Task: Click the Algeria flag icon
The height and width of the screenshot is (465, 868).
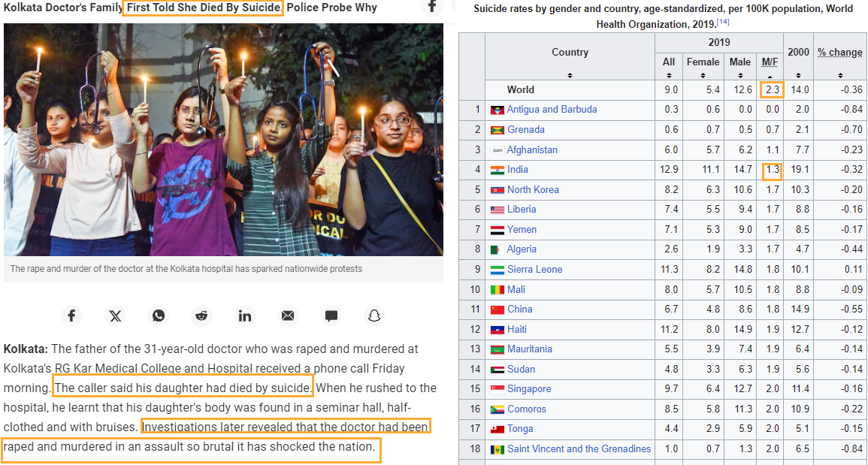Action: [497, 249]
